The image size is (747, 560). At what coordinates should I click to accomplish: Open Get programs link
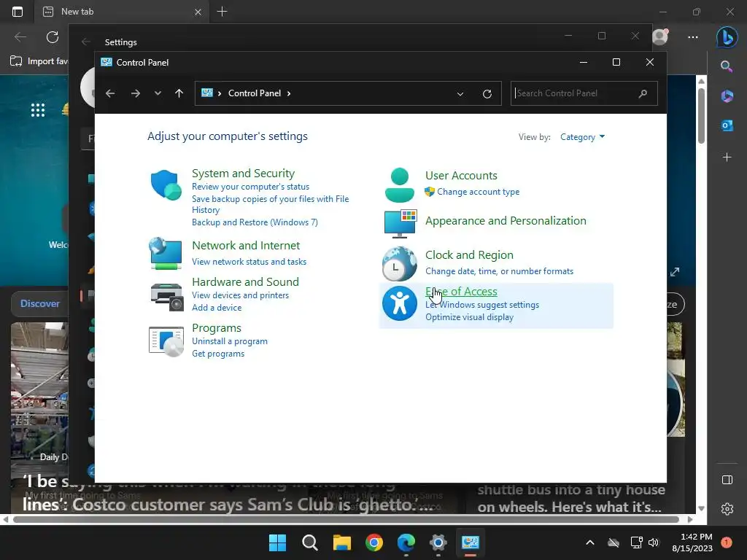pyautogui.click(x=218, y=354)
